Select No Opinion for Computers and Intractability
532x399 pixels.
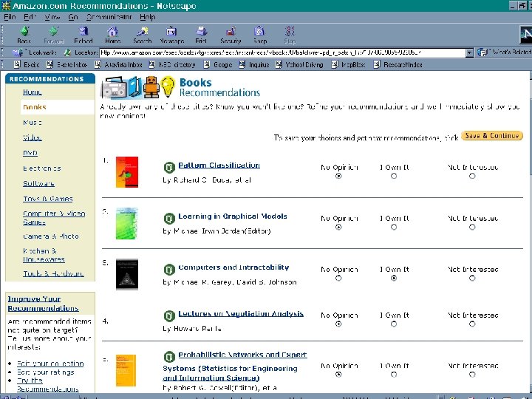click(x=338, y=279)
